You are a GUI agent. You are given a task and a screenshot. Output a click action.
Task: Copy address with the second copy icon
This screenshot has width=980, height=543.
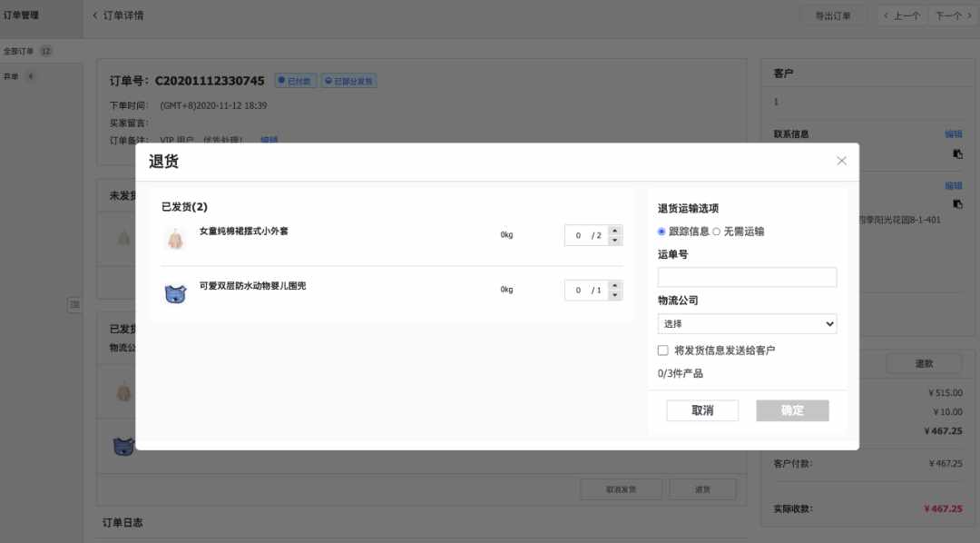[957, 204]
